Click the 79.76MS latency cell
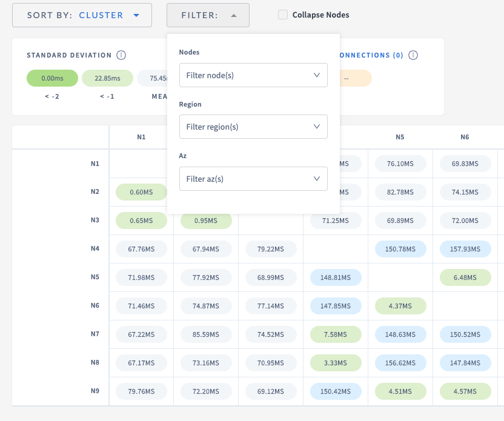Viewport: 504px width, 421px height. point(141,391)
